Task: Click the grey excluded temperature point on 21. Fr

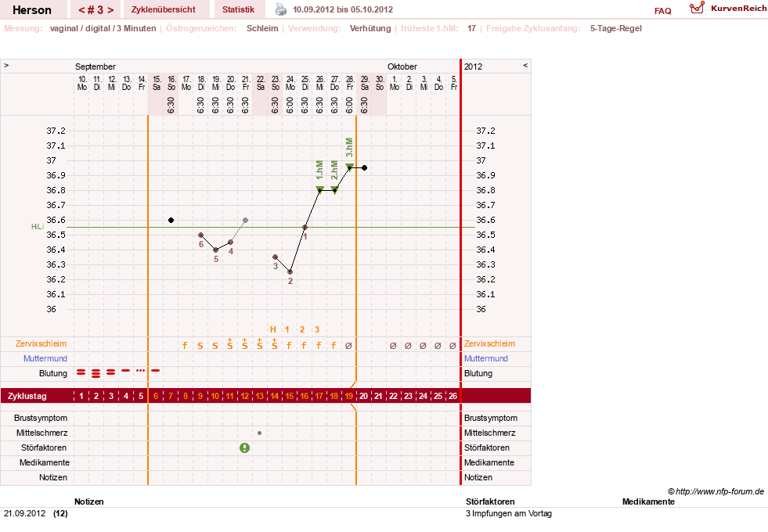Action: coord(245,221)
